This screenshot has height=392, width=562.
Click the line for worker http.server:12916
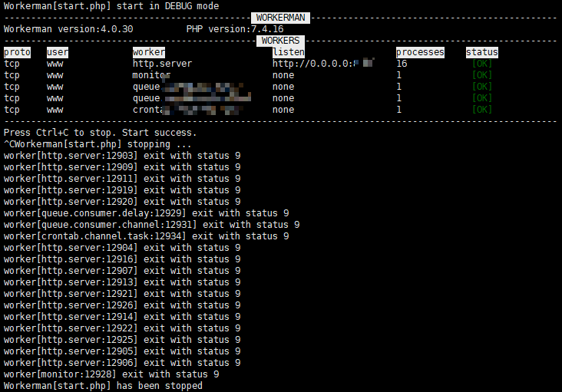pyautogui.click(x=122, y=259)
